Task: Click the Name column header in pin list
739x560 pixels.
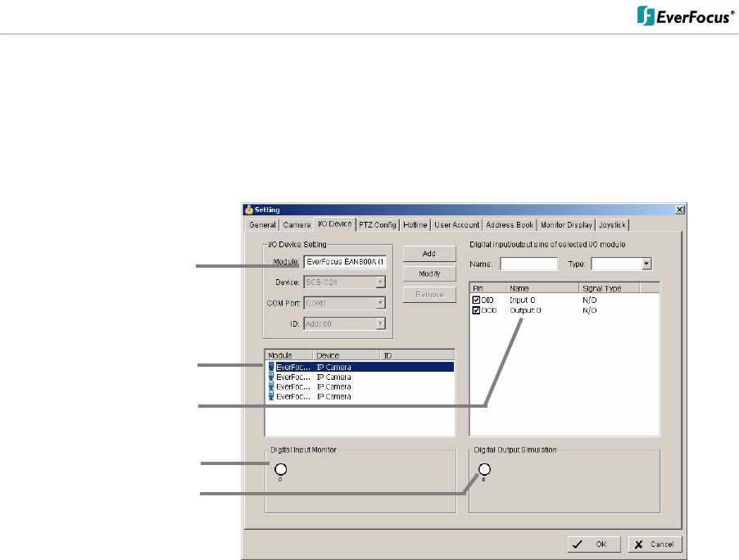Action: (542, 287)
